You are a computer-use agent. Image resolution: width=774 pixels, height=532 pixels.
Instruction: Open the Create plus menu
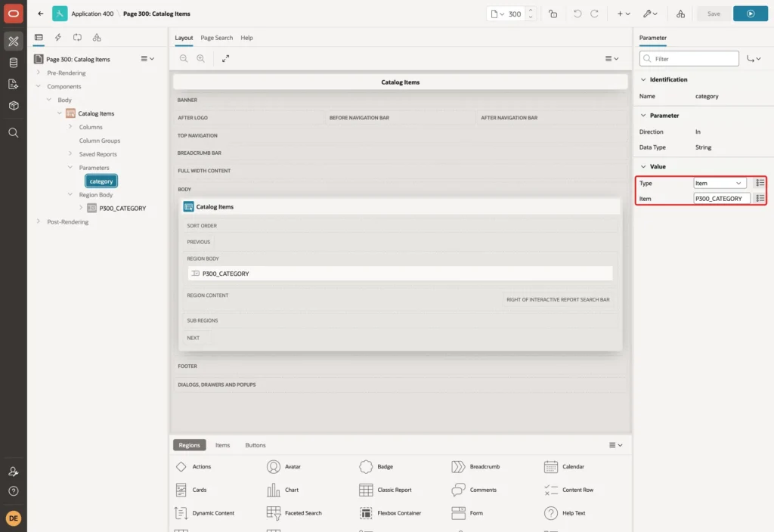click(x=624, y=14)
